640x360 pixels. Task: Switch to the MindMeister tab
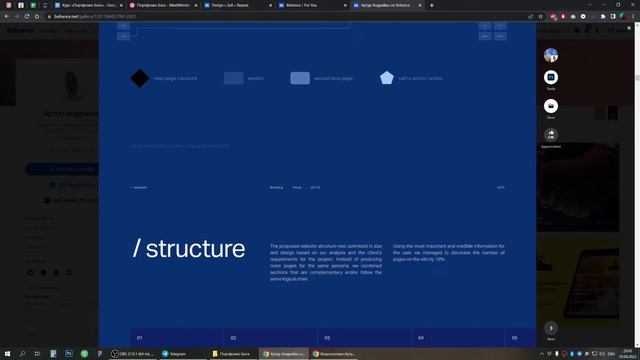tap(163, 5)
